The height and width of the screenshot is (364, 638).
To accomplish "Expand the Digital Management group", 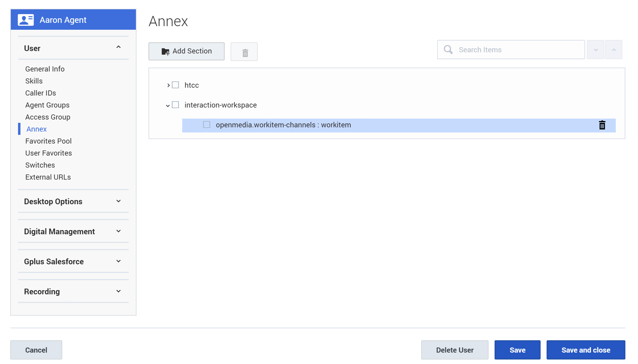I will (x=118, y=231).
